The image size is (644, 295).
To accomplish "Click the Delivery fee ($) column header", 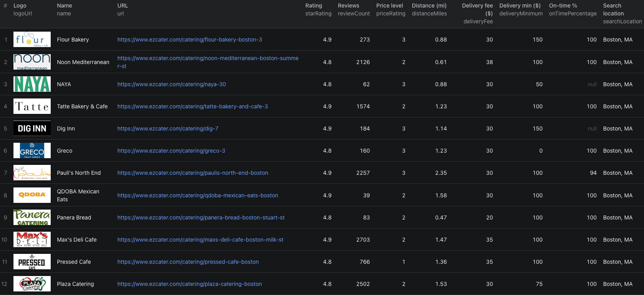I will coord(478,13).
